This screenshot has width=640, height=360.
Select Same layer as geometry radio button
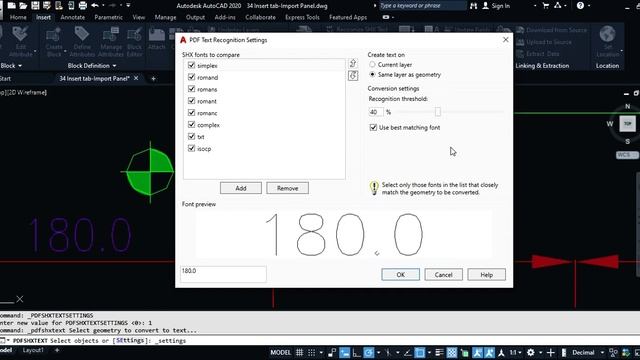click(x=372, y=75)
